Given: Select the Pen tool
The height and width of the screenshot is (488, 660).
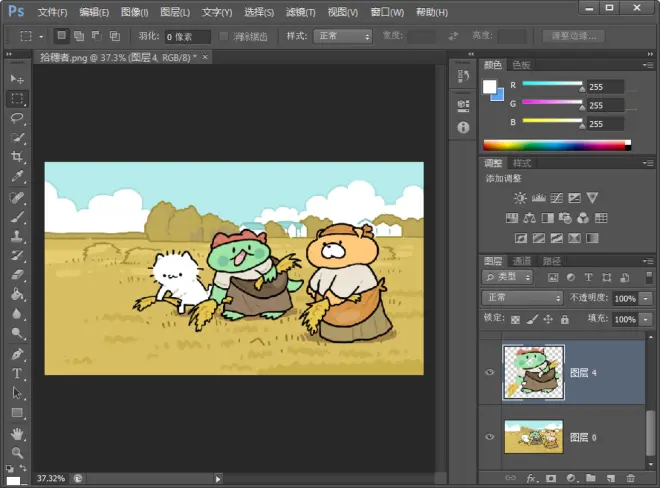Looking at the screenshot, I should [x=17, y=354].
